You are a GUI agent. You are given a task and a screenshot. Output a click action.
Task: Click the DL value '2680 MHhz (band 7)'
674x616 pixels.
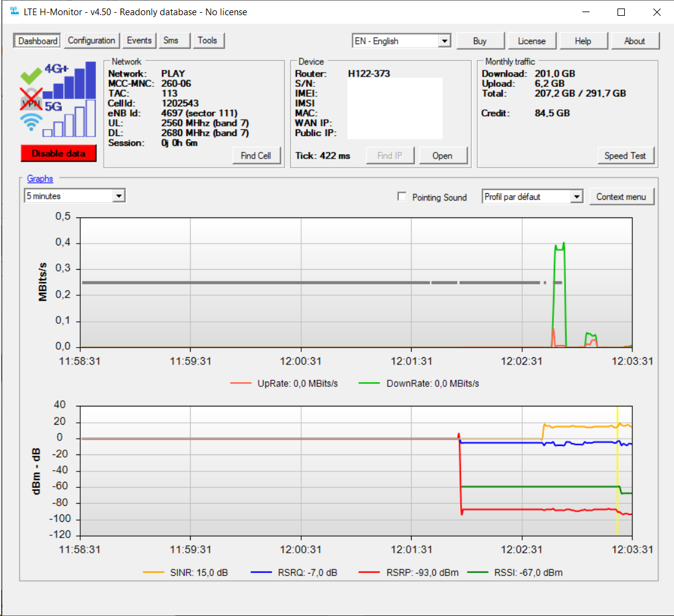tap(205, 133)
